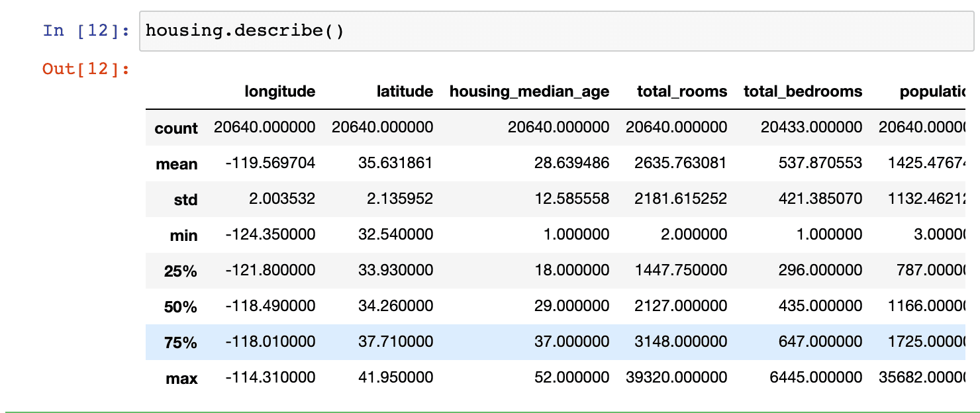980x413 pixels.
Task: Click mean longitude value -119.569704
Action: (270, 163)
